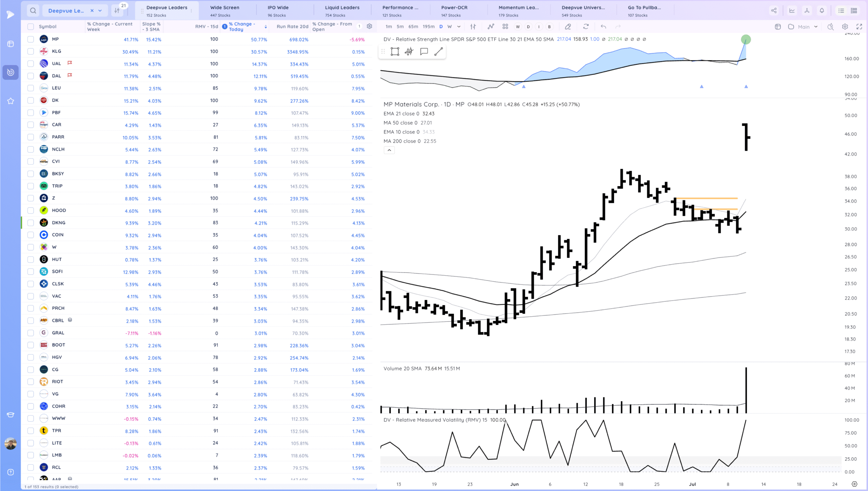Image resolution: width=868 pixels, height=491 pixels.
Task: Open the Main layout dropdown
Action: click(x=807, y=26)
